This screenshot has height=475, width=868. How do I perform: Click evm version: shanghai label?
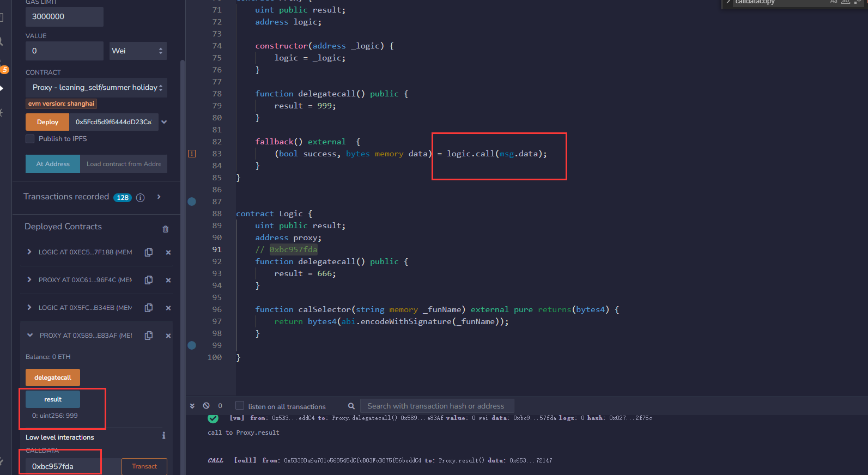point(61,103)
